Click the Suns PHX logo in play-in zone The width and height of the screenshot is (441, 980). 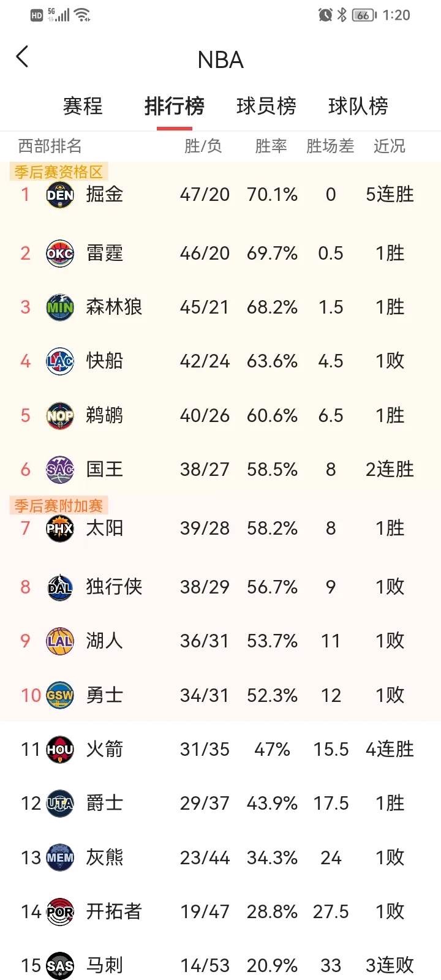pos(59,528)
